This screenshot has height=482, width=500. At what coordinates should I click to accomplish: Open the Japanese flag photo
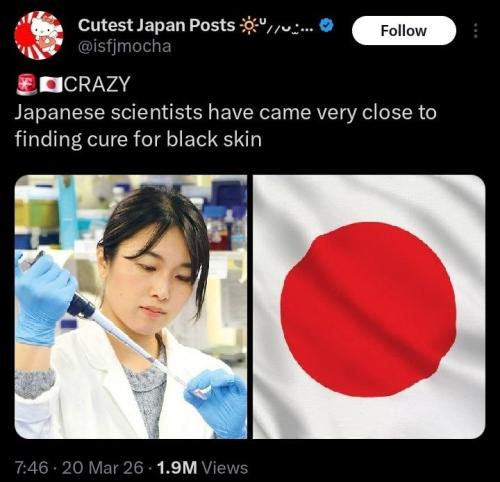pos(369,307)
